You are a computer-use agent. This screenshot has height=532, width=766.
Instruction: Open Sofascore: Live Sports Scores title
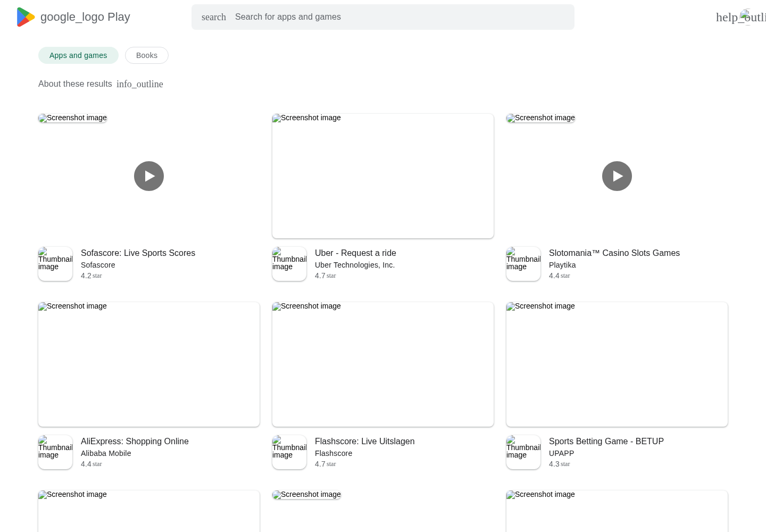138,253
